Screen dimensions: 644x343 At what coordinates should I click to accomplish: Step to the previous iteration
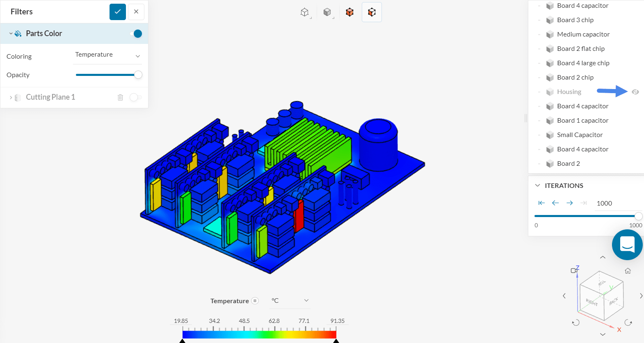click(555, 203)
